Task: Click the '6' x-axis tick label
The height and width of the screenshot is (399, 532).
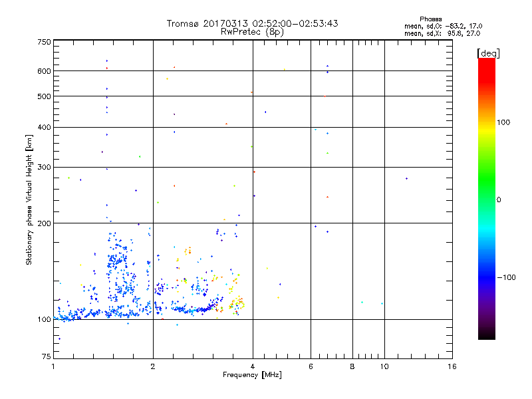Action: [x=311, y=366]
